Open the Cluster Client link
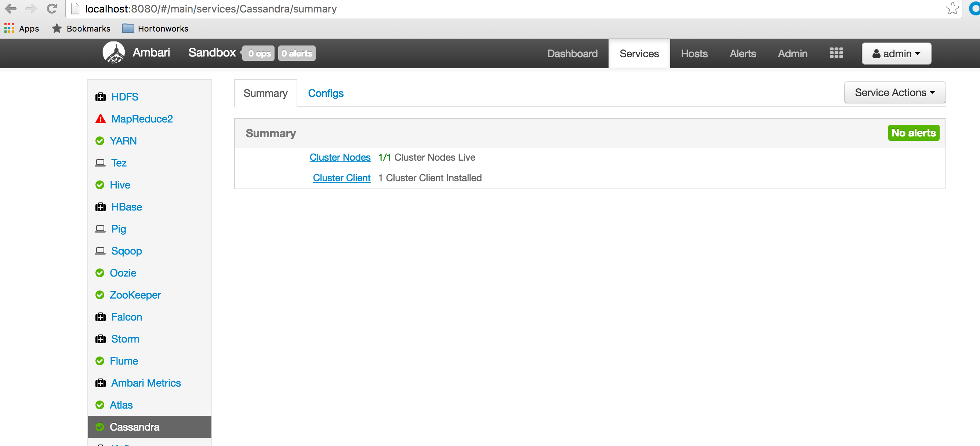 341,178
